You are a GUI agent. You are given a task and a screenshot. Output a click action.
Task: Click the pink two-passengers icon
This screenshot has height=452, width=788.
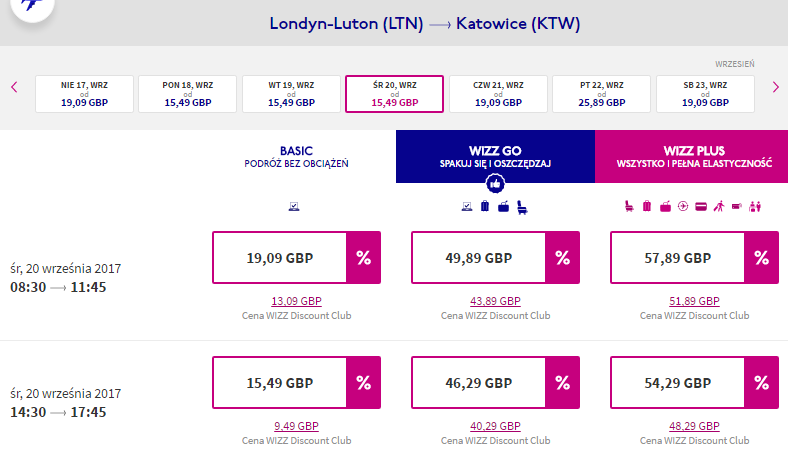[755, 206]
